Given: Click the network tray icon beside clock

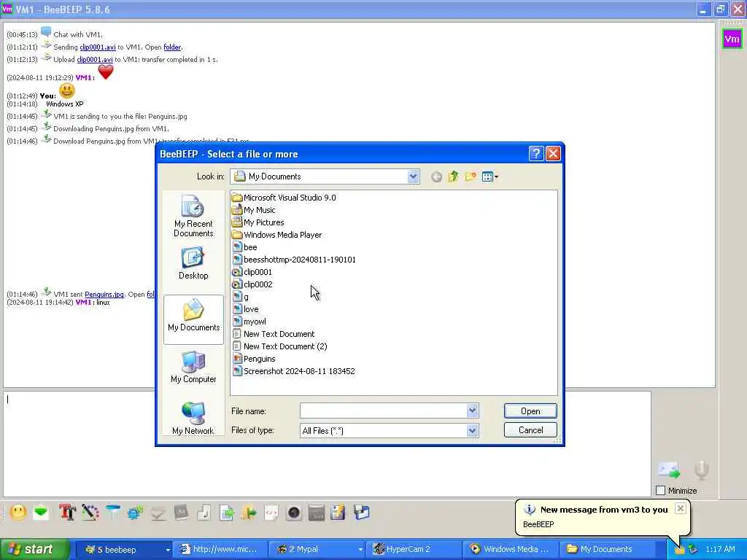Looking at the screenshot, I should tap(693, 550).
